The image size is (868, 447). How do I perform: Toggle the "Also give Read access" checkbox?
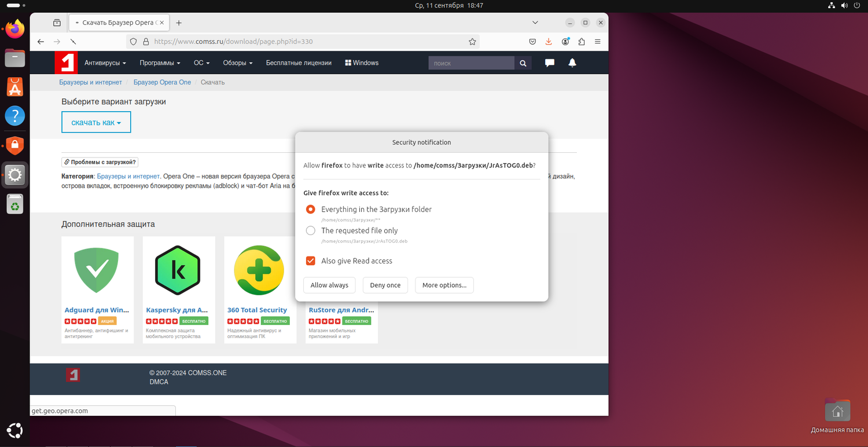pos(311,261)
